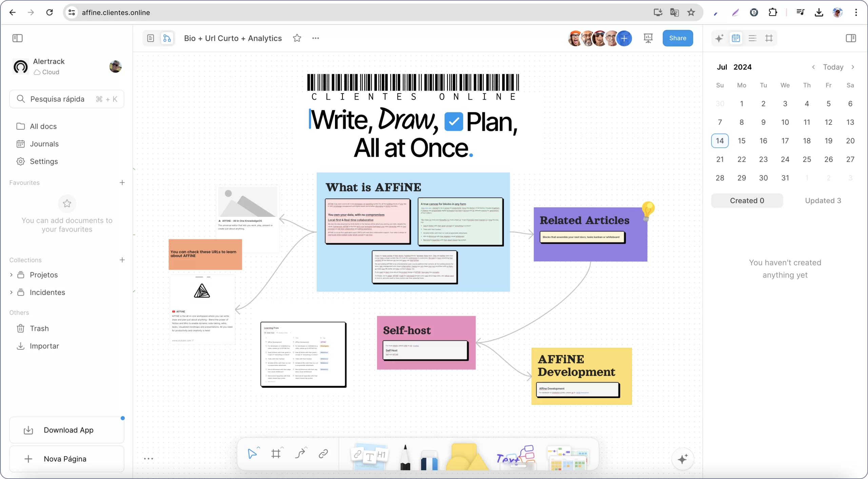Screen dimensions: 868x479
Task: Select July 19 in the calendar
Action: coord(828,141)
